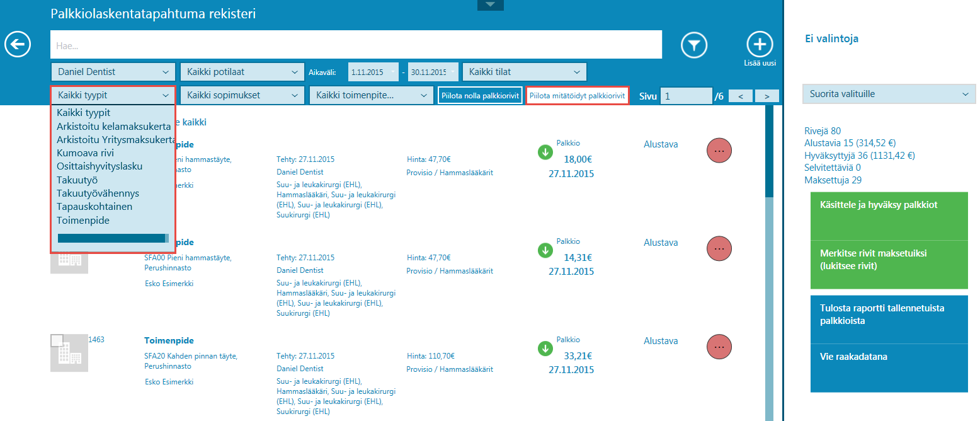Click the back arrow circle icon
Viewport: 980px width, 421px height.
click(x=18, y=45)
